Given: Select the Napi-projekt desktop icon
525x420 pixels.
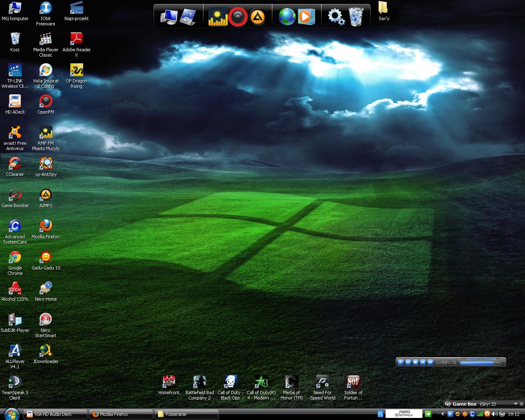Looking at the screenshot, I should point(76,11).
